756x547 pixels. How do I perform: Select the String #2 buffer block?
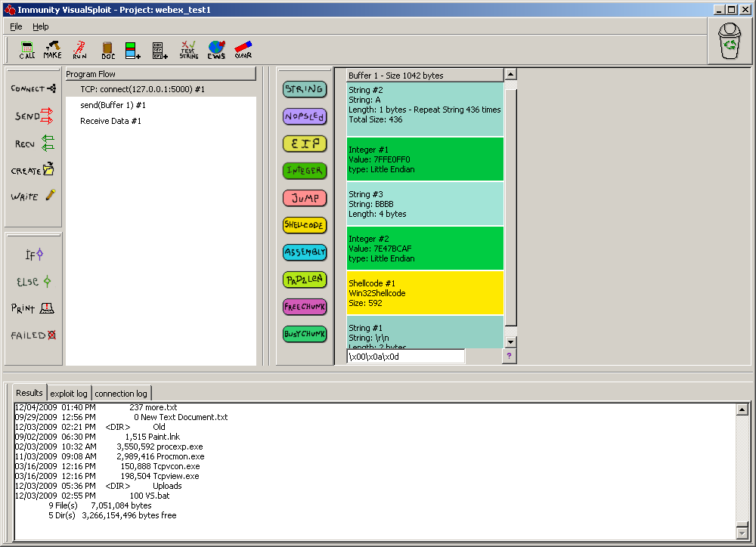tap(425, 109)
